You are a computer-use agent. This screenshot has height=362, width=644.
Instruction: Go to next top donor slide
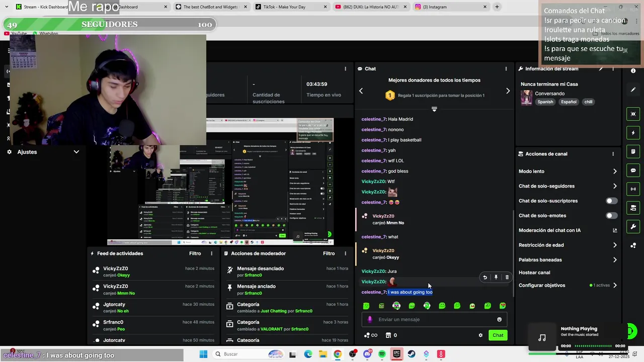click(x=508, y=91)
